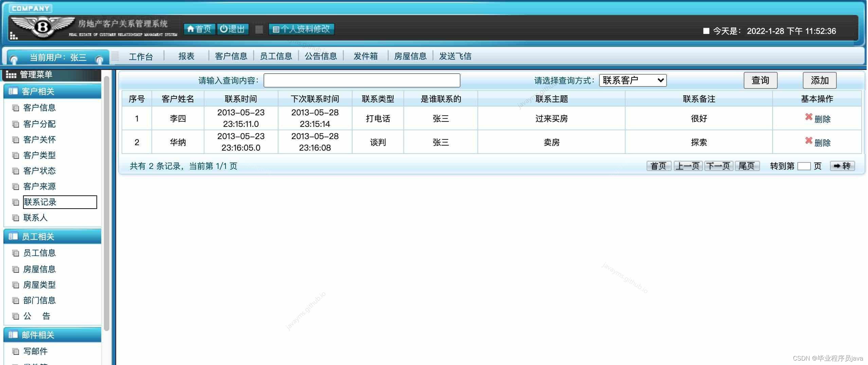Viewport: 868px width, 365px height.
Task: Click the 首页 home button in header
Action: 199,29
